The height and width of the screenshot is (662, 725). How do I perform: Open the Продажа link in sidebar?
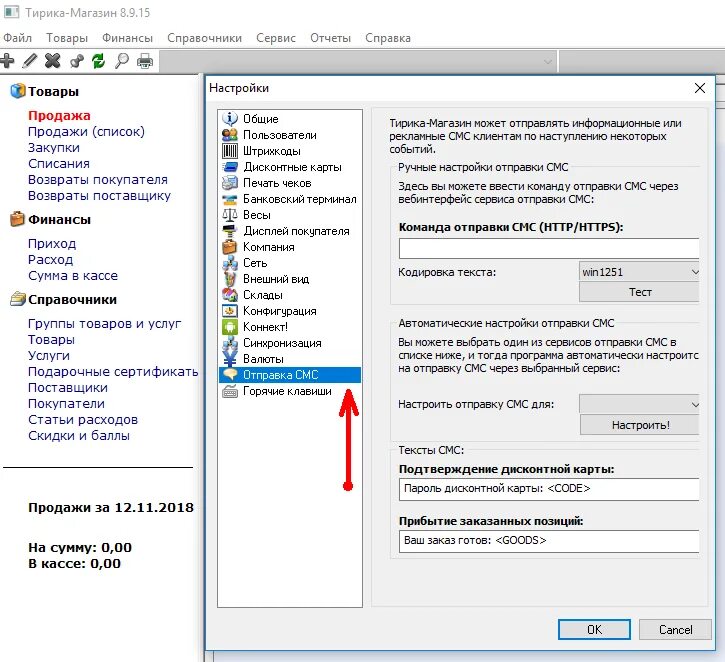pos(59,116)
